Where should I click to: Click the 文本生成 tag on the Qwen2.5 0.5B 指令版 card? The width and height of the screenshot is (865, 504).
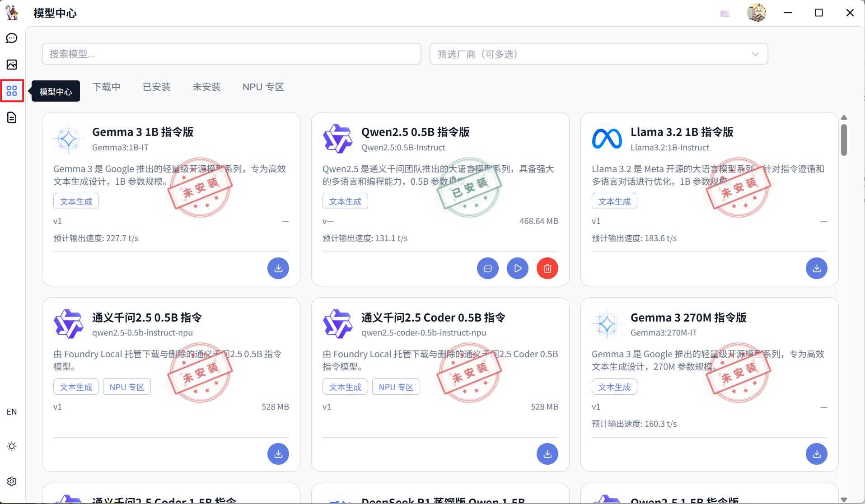(x=345, y=201)
